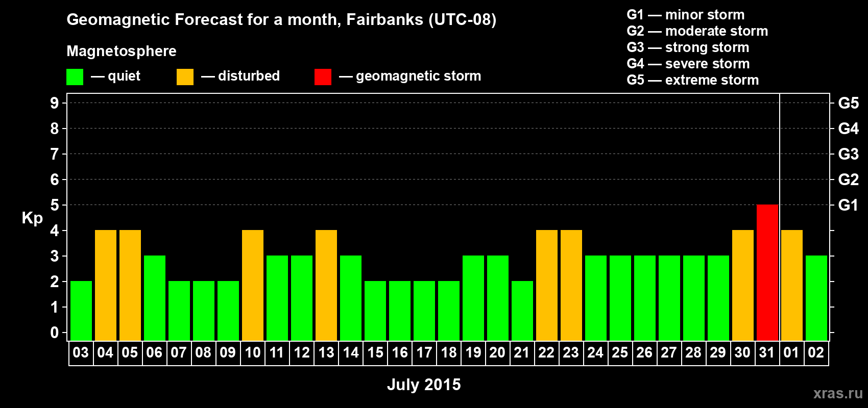Screen dimensions: 868x408
Task: Select the green bar above day 16
Action: tap(400, 311)
